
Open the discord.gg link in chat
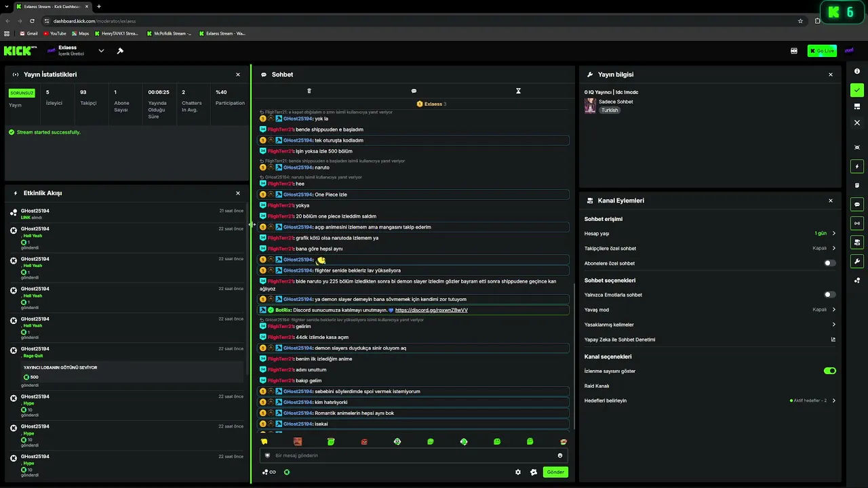pyautogui.click(x=431, y=310)
